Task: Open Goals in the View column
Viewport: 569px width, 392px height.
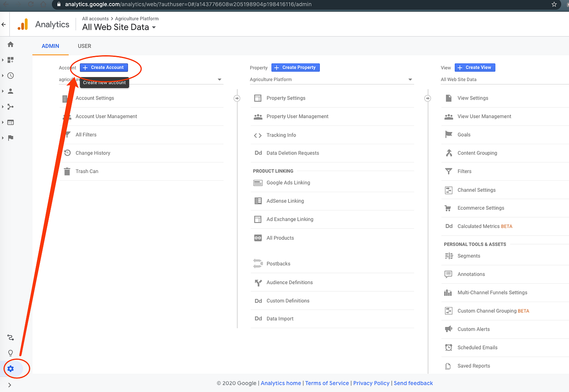Action: pos(464,134)
